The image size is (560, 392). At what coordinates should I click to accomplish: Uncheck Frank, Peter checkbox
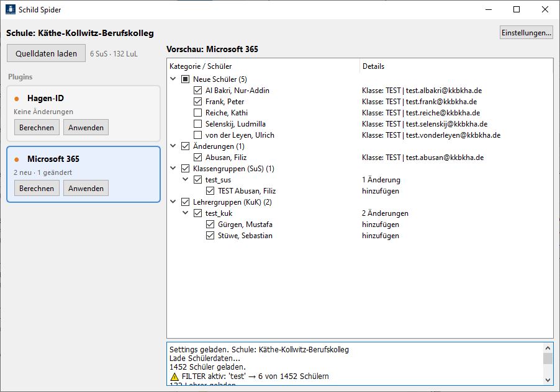(x=197, y=102)
